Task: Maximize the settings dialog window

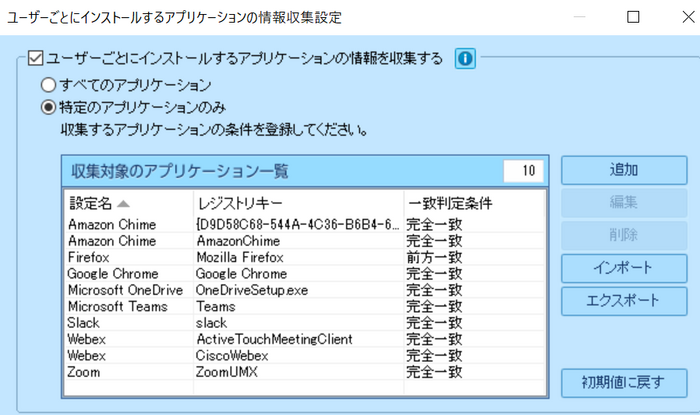Action: [x=633, y=17]
